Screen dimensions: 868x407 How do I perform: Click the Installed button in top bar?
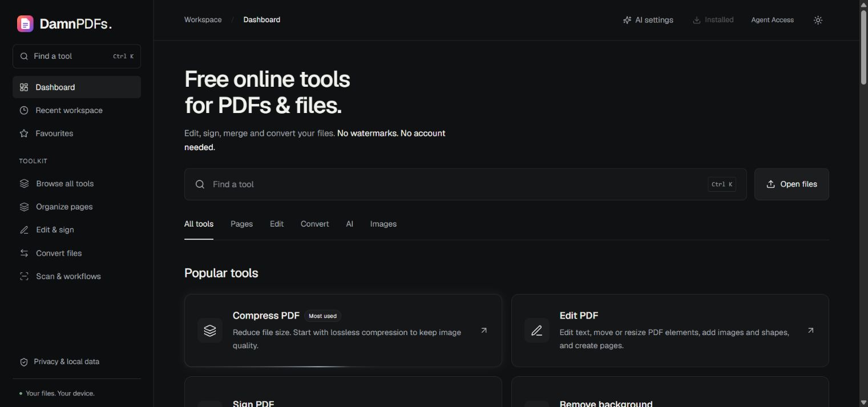713,20
